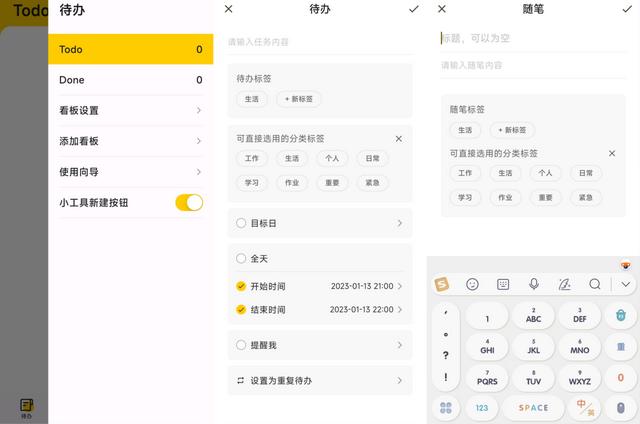Tap the 9 WXYZ key
Viewport: 640px width, 424px height.
[x=580, y=378]
